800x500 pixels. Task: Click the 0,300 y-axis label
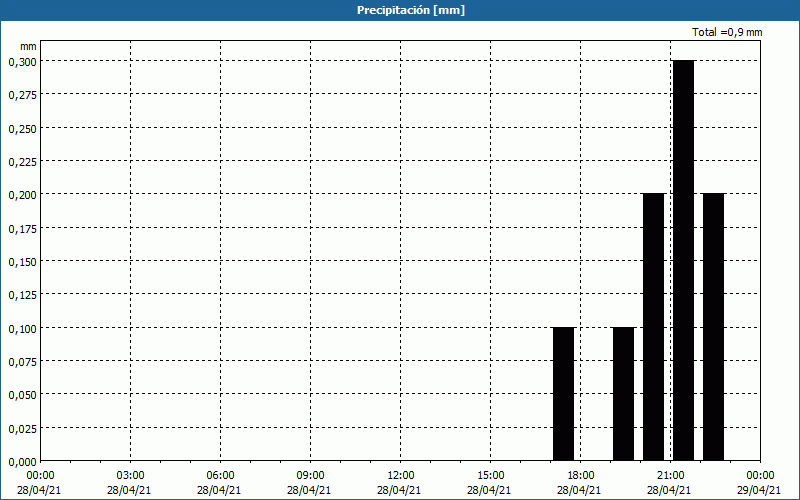[22, 62]
